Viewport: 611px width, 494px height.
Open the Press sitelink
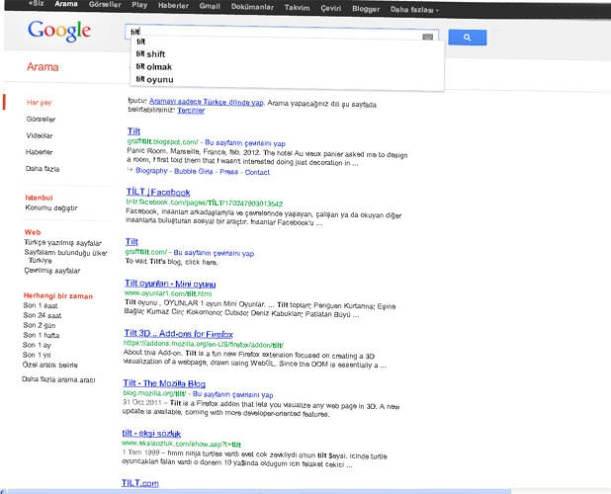pos(229,172)
